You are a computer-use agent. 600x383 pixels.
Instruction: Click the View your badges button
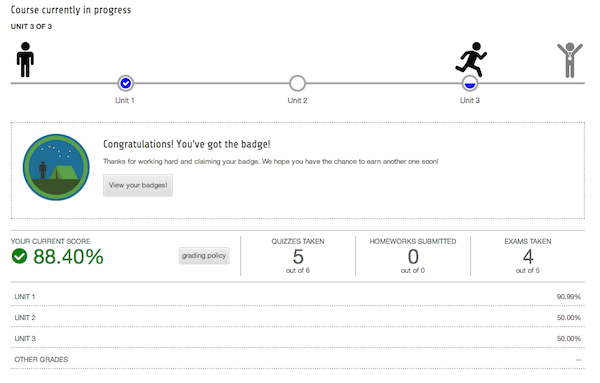(x=138, y=185)
